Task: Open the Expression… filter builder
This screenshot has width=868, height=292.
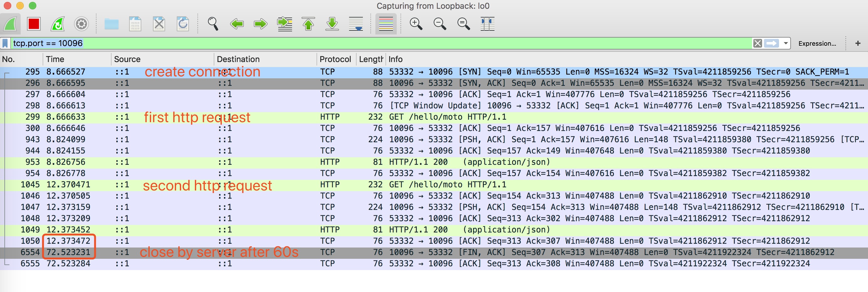Action: pyautogui.click(x=817, y=44)
